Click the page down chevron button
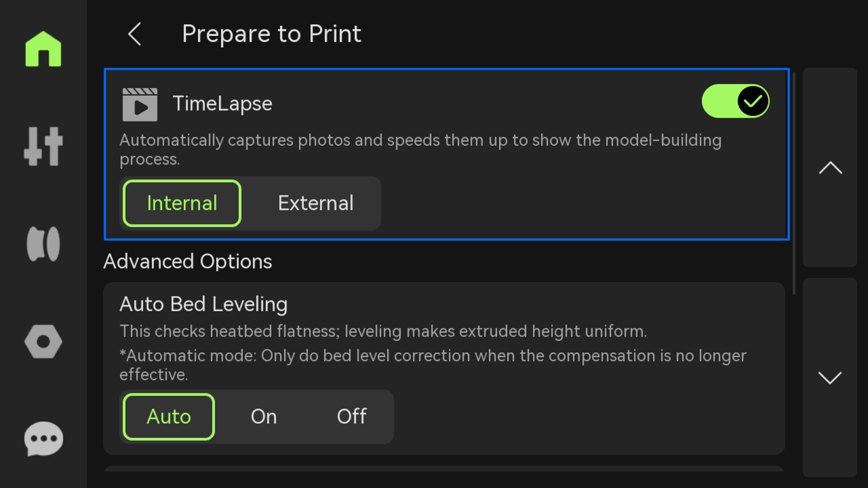This screenshot has height=488, width=868. coord(830,378)
